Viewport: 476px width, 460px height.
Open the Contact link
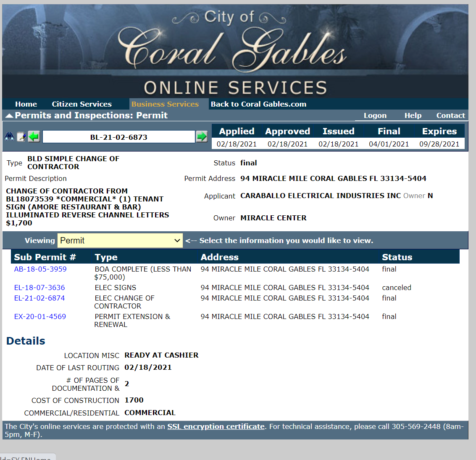450,115
